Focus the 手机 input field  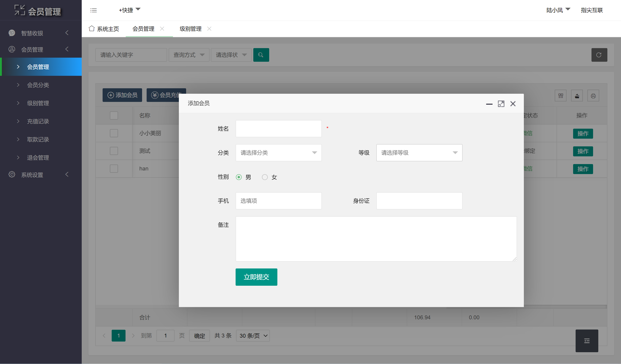[278, 201]
